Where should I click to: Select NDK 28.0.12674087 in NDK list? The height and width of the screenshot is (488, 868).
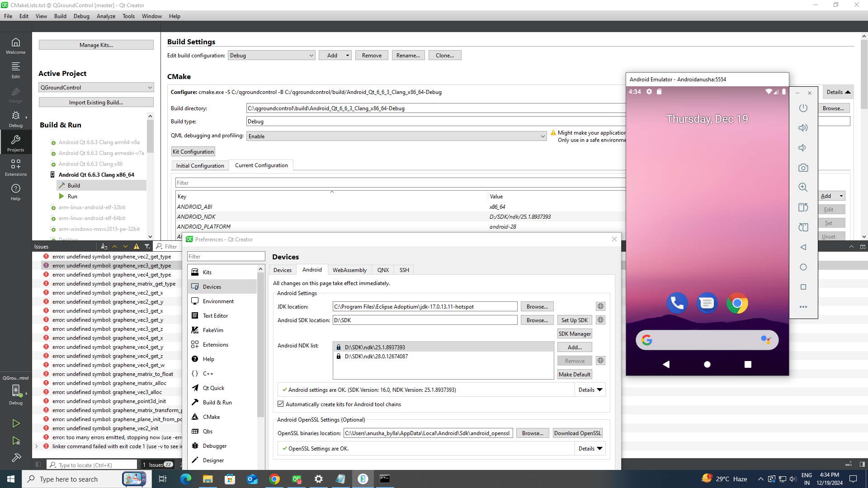click(x=443, y=357)
